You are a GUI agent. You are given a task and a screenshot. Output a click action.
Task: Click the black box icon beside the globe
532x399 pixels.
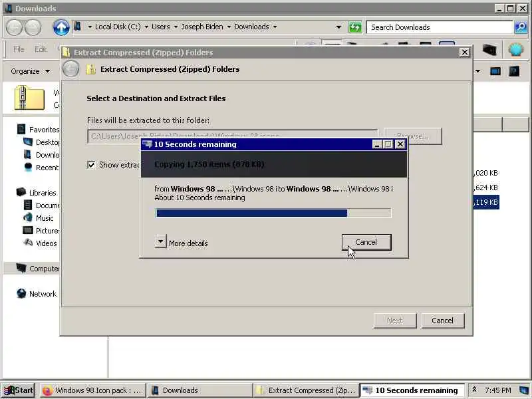pos(489,51)
